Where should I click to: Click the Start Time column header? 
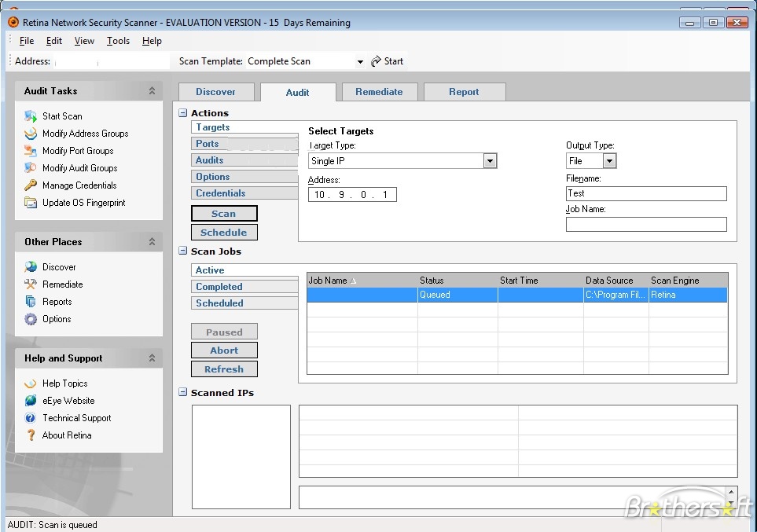coord(541,281)
